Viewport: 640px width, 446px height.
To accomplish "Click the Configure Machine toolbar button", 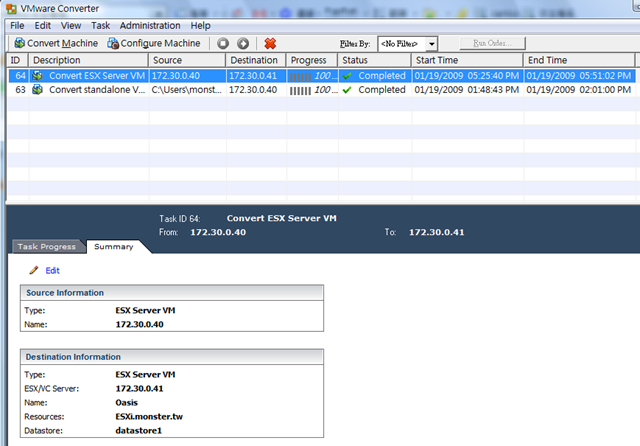I will click(x=154, y=43).
